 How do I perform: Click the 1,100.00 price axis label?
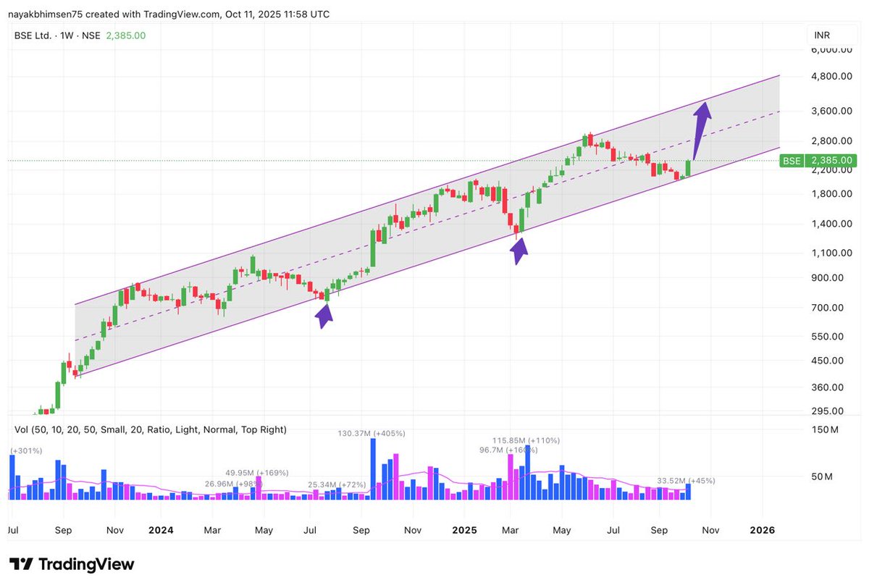833,253
